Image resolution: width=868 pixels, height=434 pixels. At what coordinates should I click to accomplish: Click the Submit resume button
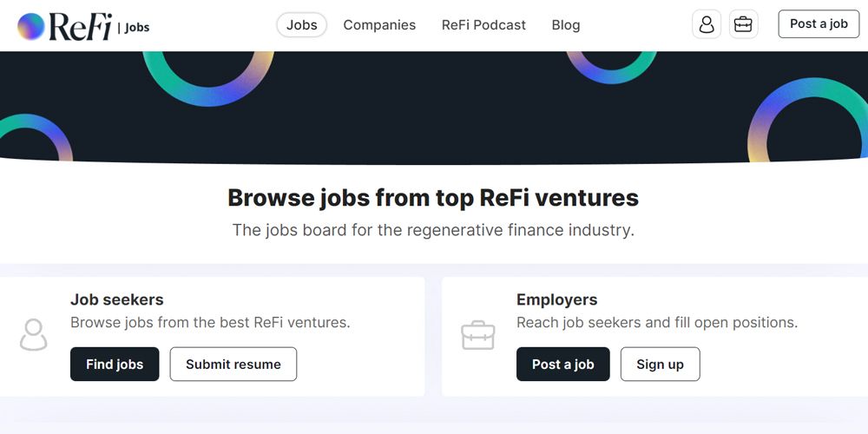pyautogui.click(x=233, y=364)
